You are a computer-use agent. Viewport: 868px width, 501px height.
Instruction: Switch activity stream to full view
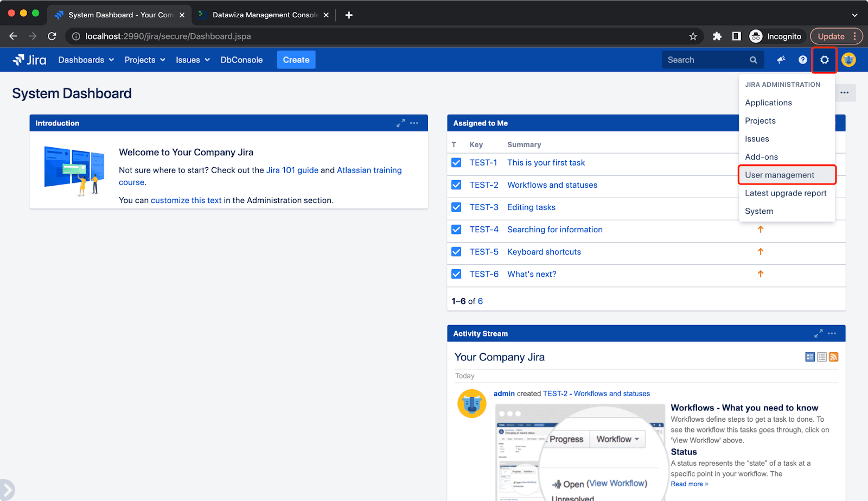point(810,357)
